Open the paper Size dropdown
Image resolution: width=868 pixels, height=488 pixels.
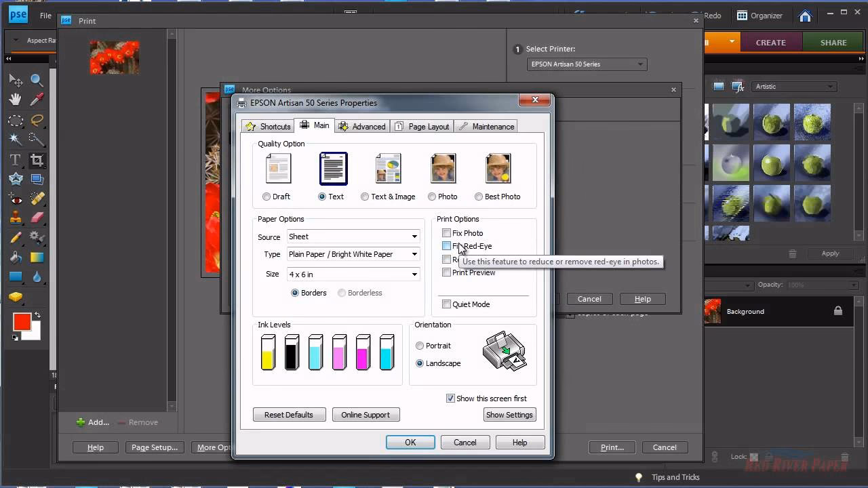[x=414, y=274]
